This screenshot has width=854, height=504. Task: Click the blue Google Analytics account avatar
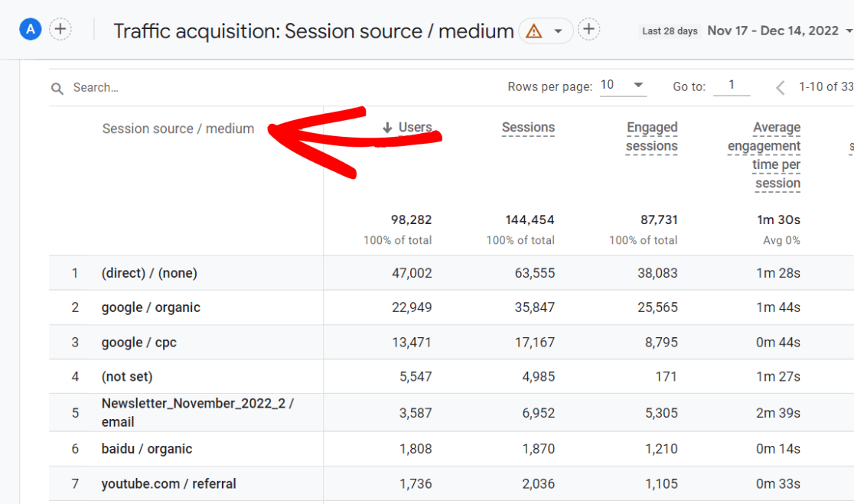point(30,29)
